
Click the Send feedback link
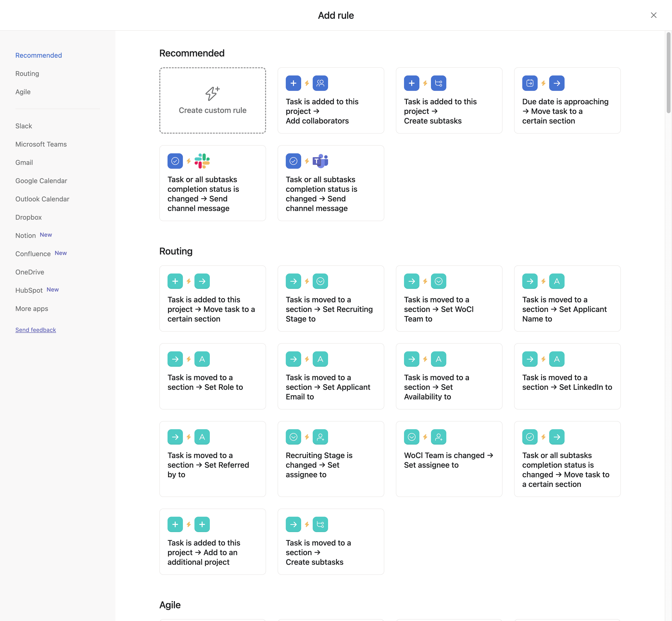tap(36, 330)
